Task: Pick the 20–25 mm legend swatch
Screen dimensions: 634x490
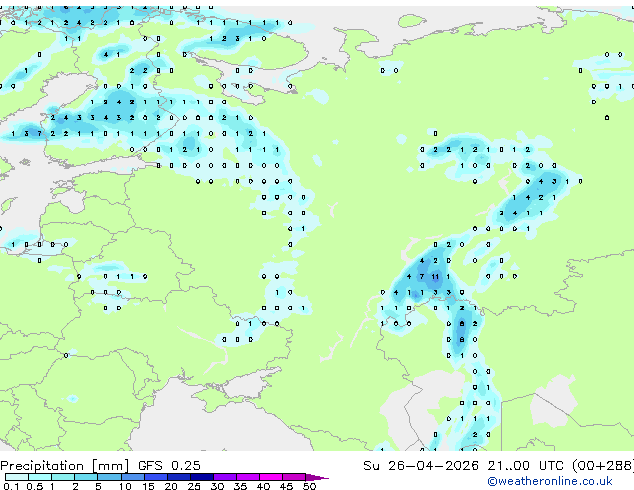Action: click(x=178, y=477)
